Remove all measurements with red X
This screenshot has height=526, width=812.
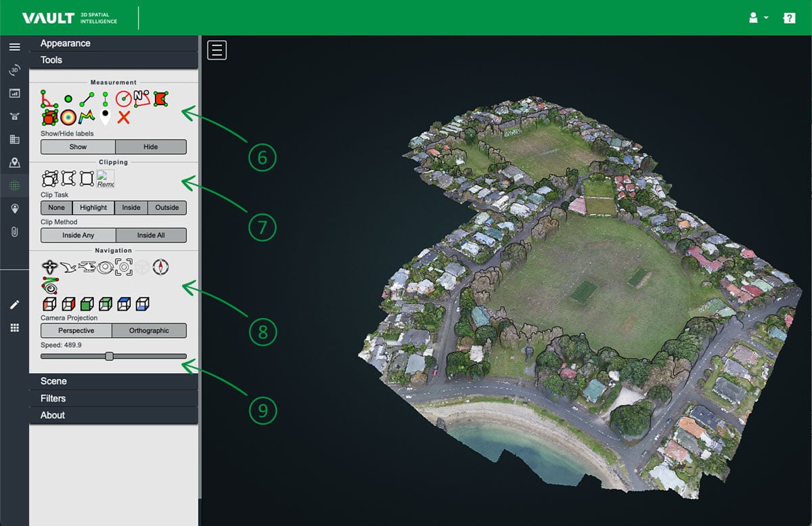123,118
